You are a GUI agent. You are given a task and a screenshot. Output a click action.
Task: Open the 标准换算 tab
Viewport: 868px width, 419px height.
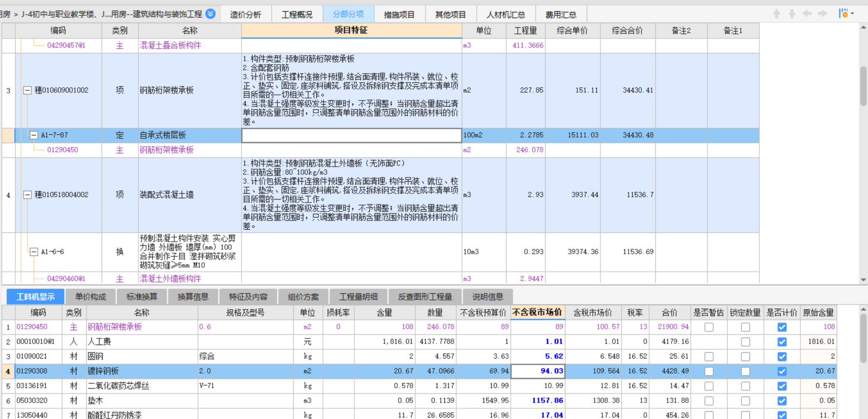pos(142,297)
